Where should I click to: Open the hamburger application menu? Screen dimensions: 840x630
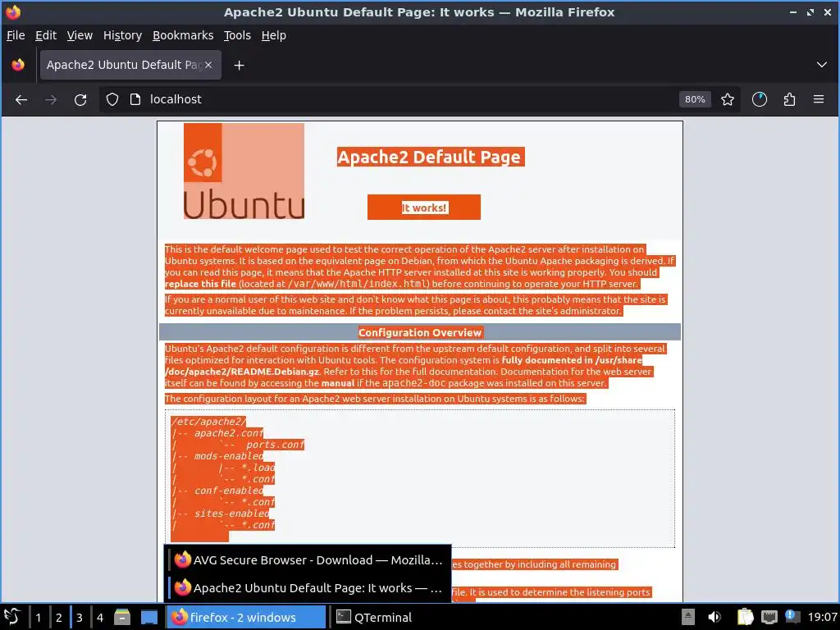[x=819, y=99]
